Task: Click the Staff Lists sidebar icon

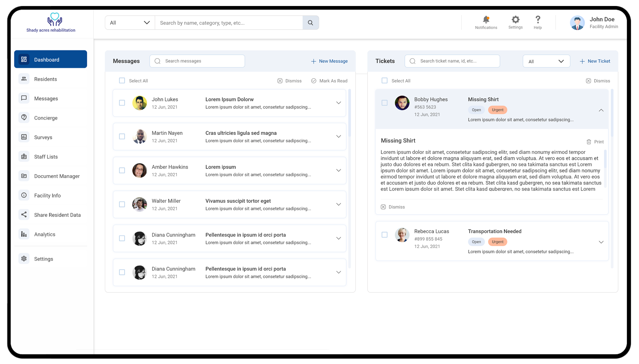Action: 24,156
